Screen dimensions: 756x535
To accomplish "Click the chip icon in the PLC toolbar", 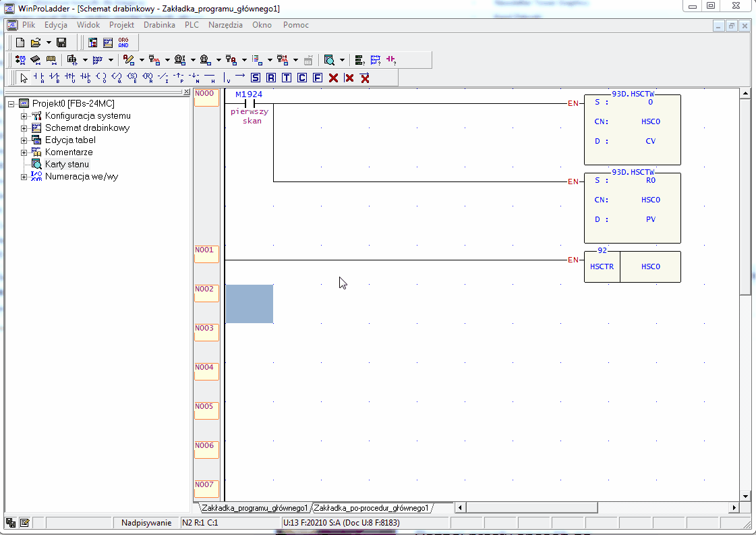I will (35, 60).
